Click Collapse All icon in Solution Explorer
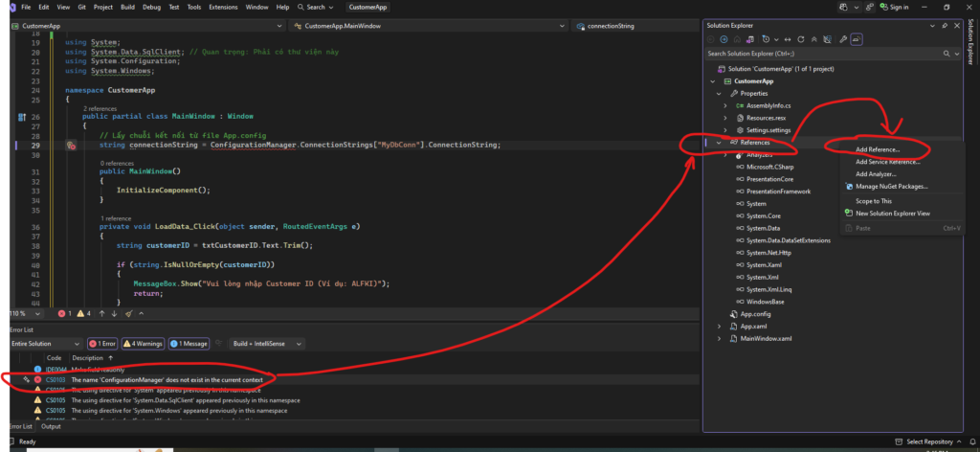The width and height of the screenshot is (980, 452). point(813,39)
